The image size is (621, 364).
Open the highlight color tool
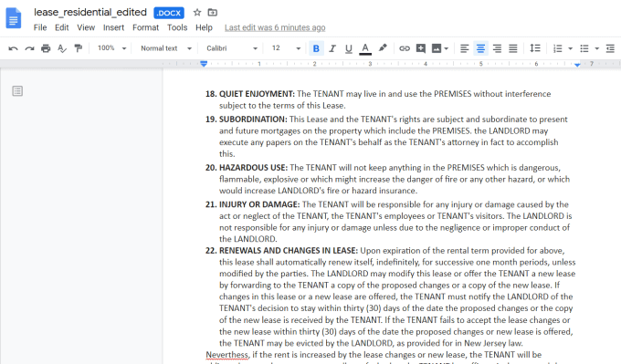[382, 48]
